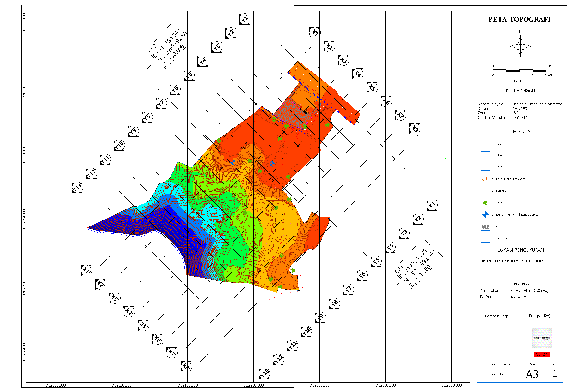Click the LEGENDA heading
Viewport: 588px width, 392px height.
[520, 132]
